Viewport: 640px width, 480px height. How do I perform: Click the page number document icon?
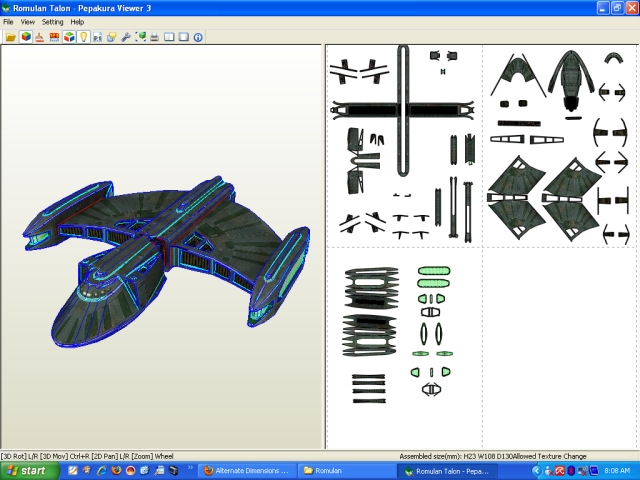97,37
